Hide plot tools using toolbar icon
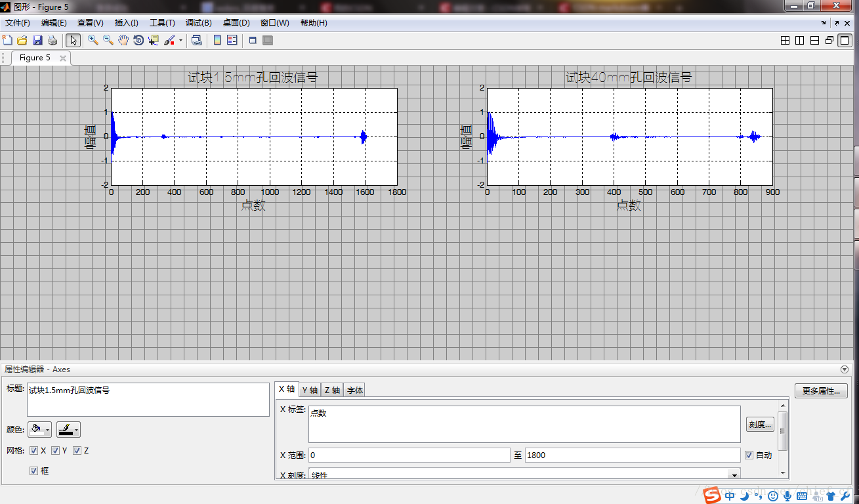The height and width of the screenshot is (504, 859). [253, 41]
